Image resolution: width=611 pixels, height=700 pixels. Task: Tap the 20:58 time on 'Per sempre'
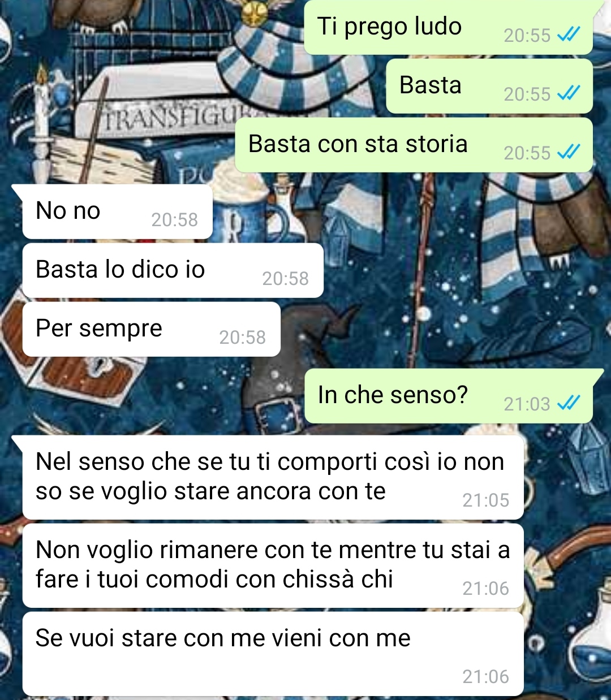click(242, 338)
